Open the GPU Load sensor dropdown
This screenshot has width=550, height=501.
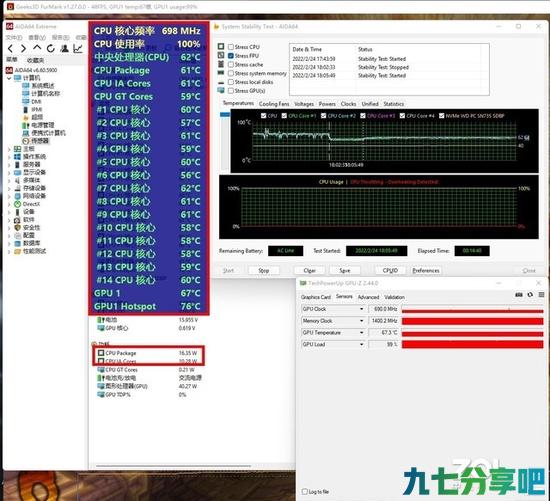tap(361, 345)
